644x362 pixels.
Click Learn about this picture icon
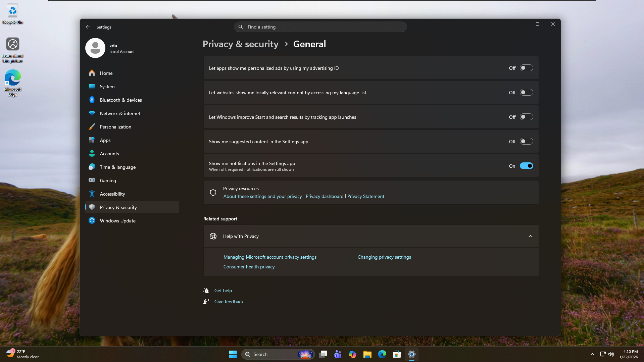pos(13,50)
